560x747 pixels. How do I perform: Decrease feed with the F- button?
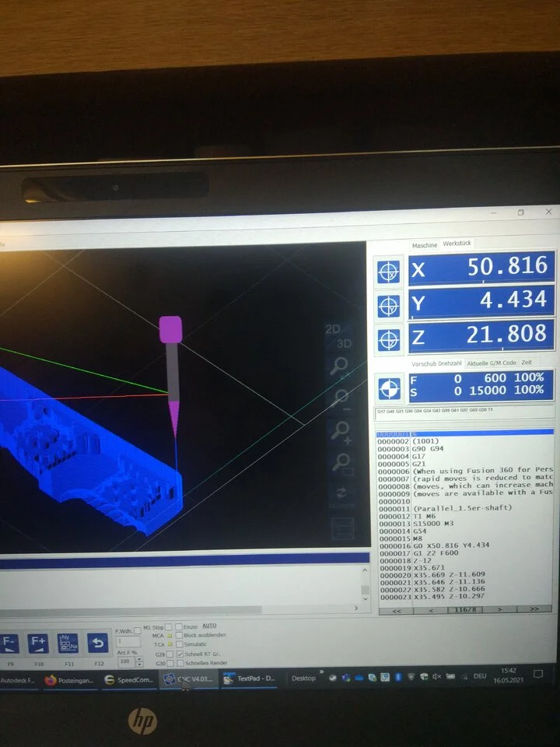pos(9,644)
